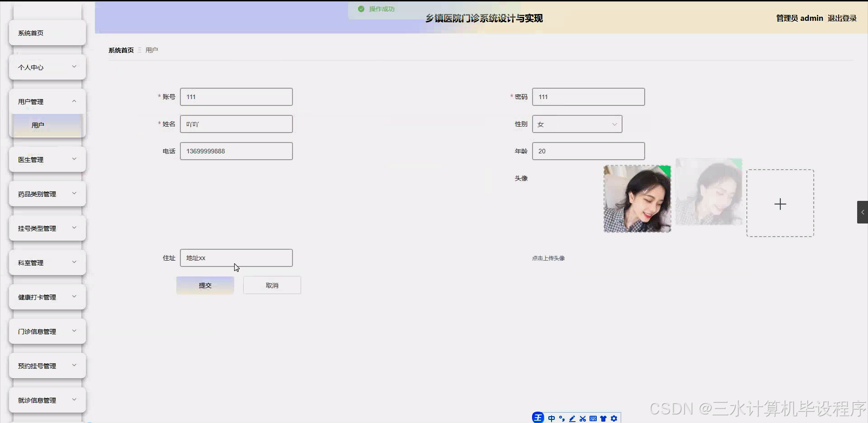Click 退出登录 to log out
The width and height of the screenshot is (868, 423).
(x=842, y=18)
